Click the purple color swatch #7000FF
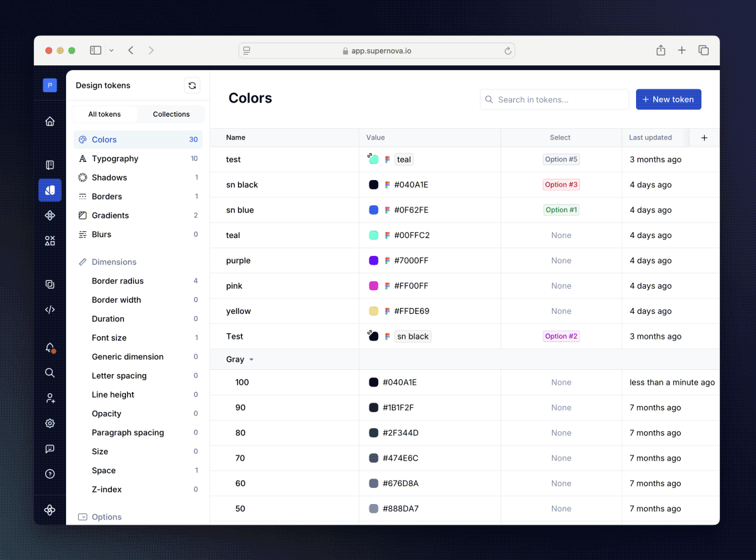 (x=374, y=261)
